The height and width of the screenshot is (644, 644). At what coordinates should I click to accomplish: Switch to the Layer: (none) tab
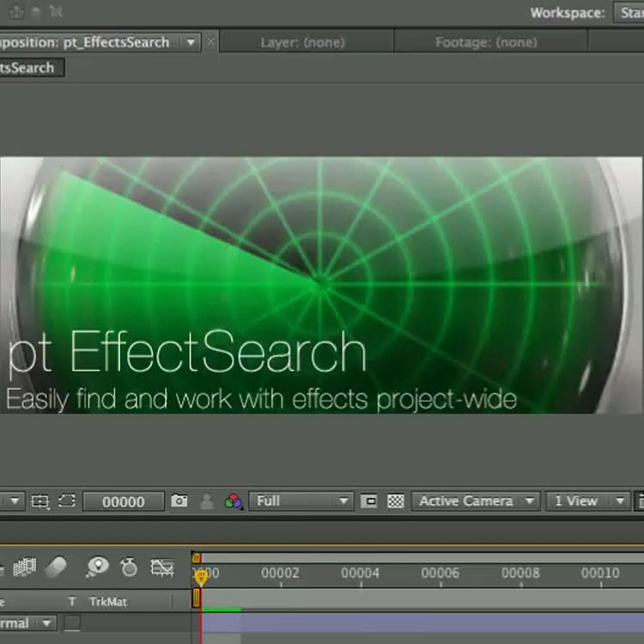[x=303, y=42]
